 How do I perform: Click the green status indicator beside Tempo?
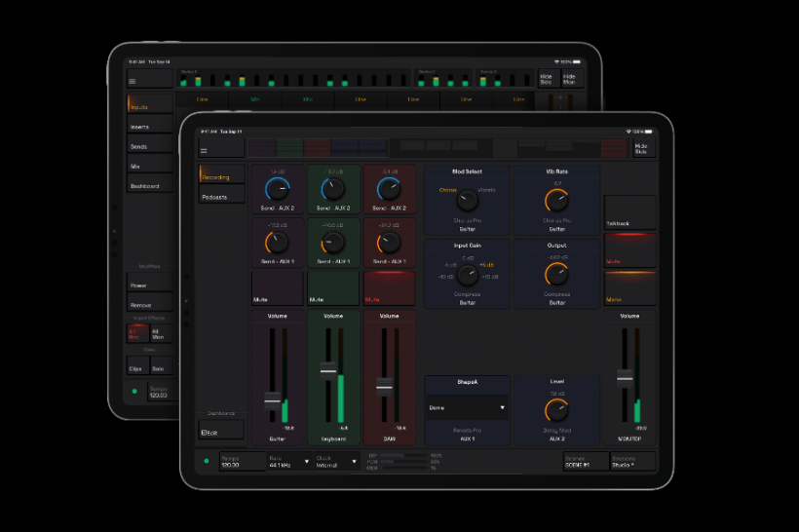(206, 461)
